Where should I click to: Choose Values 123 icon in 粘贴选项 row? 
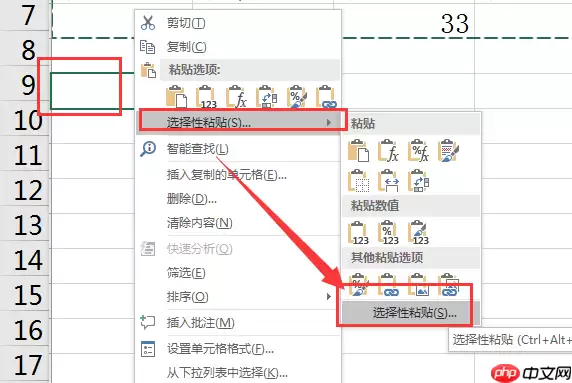(206, 97)
